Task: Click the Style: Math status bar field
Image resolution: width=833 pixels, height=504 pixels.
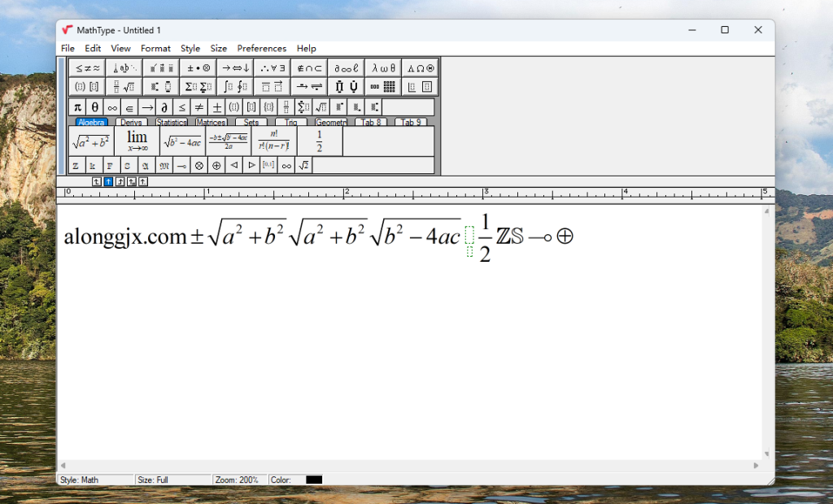Action: [94, 480]
